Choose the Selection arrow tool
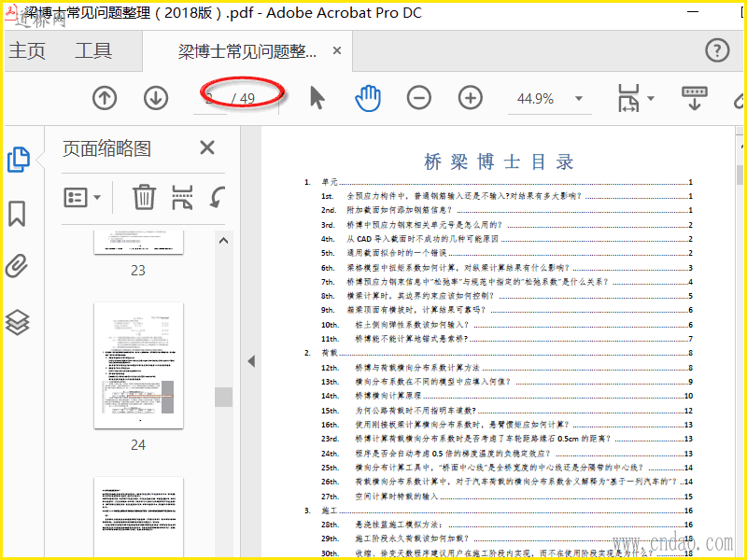This screenshot has height=560, width=747. tap(317, 98)
